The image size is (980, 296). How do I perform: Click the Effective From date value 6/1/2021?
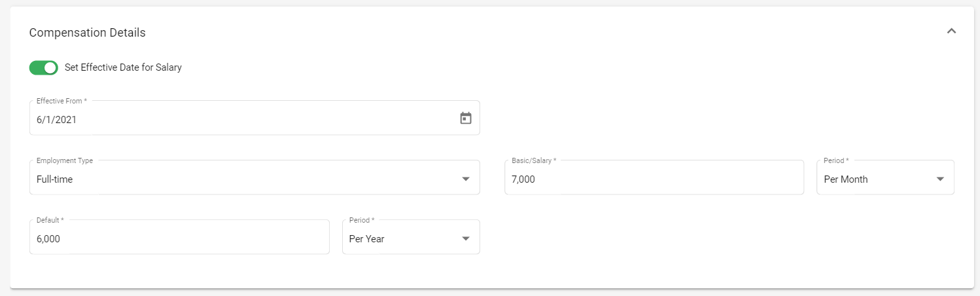pyautogui.click(x=57, y=120)
